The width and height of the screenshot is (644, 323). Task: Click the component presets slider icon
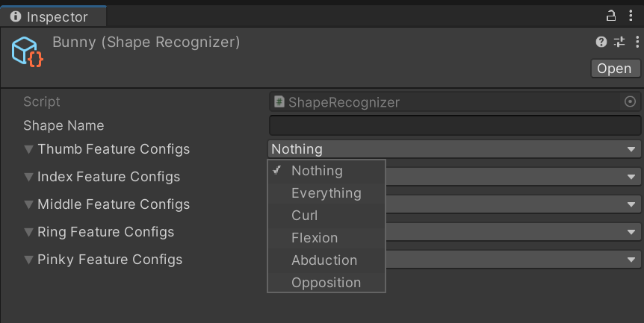pos(619,42)
